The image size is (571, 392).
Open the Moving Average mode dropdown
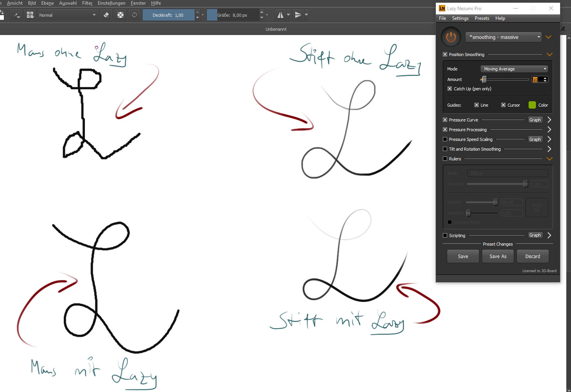pyautogui.click(x=514, y=69)
